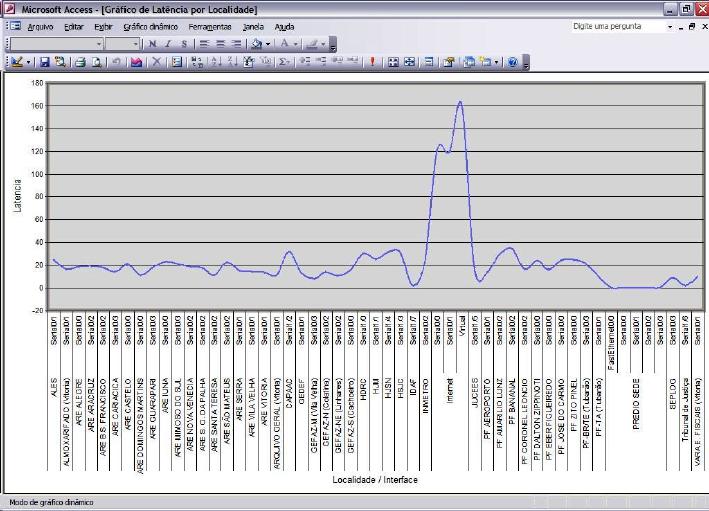Open the Chart Type icon

tap(136, 62)
